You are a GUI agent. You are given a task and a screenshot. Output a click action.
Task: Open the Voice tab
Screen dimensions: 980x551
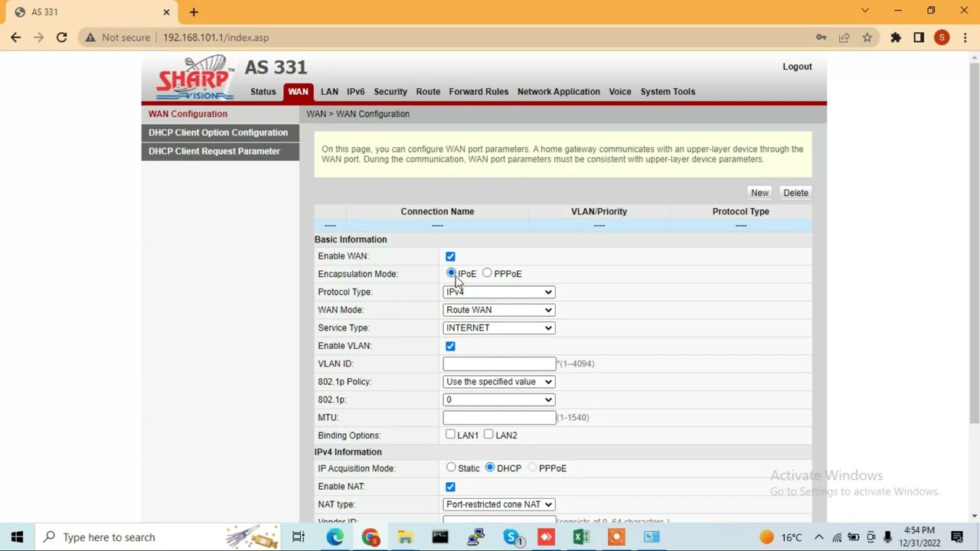click(x=620, y=91)
